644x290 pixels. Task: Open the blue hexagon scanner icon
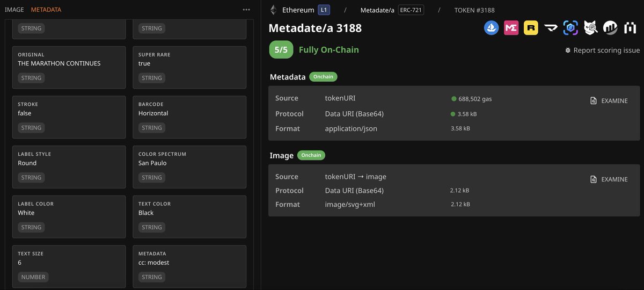(x=570, y=28)
